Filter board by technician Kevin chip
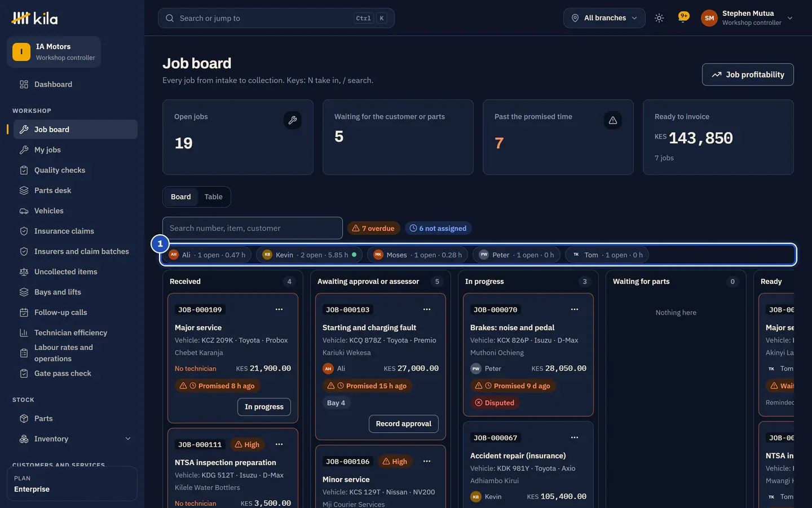This screenshot has width=812, height=508. 310,255
